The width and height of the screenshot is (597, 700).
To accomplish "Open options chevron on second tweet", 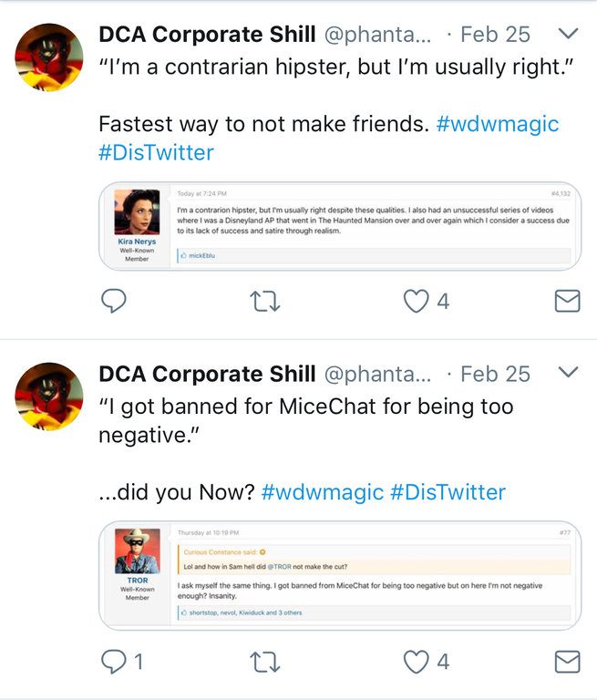I will click(567, 373).
